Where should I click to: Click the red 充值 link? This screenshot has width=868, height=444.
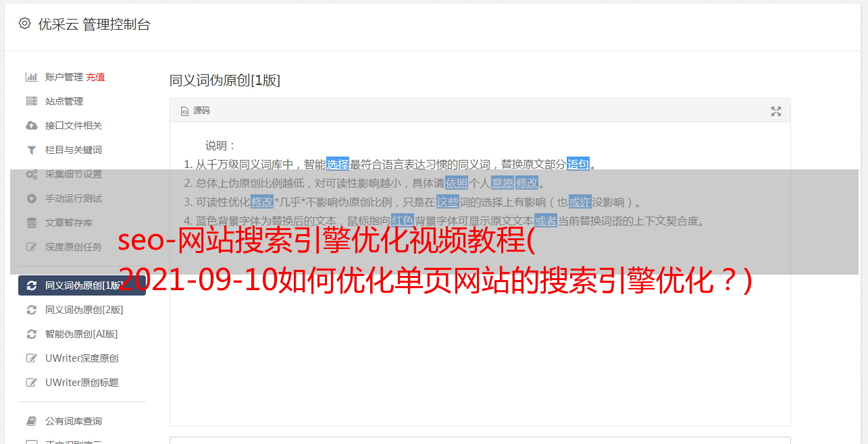pyautogui.click(x=95, y=77)
